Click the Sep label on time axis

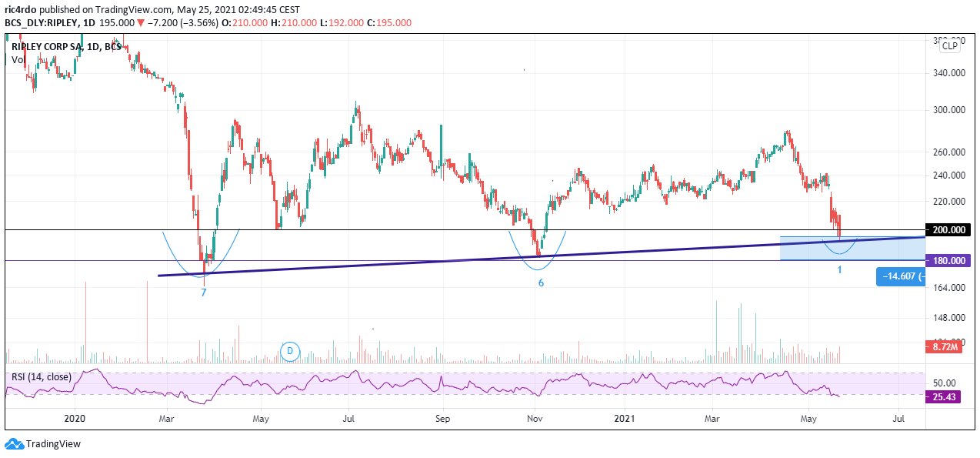click(x=442, y=419)
